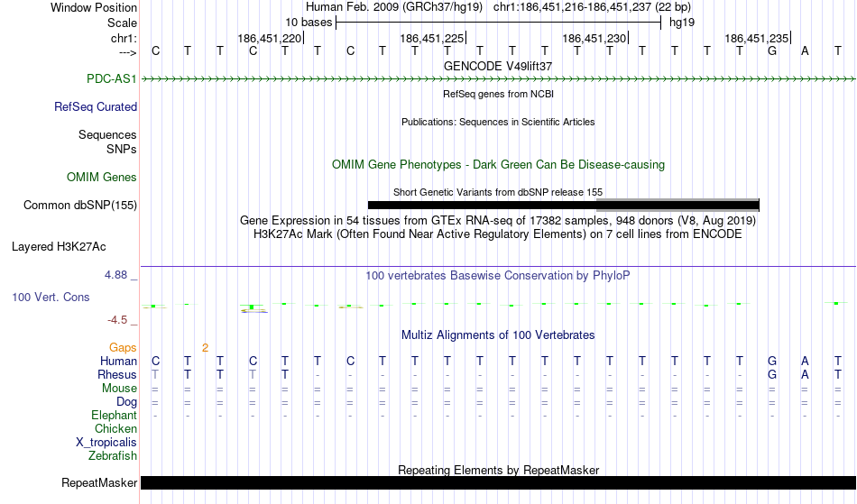Screen dimensions: 857x504
Task: Click the PDC-AS1 gene label
Action: 112,78
